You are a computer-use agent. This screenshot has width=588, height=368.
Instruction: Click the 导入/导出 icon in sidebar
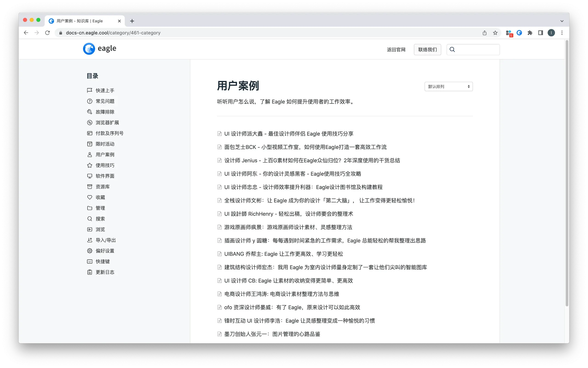(90, 240)
